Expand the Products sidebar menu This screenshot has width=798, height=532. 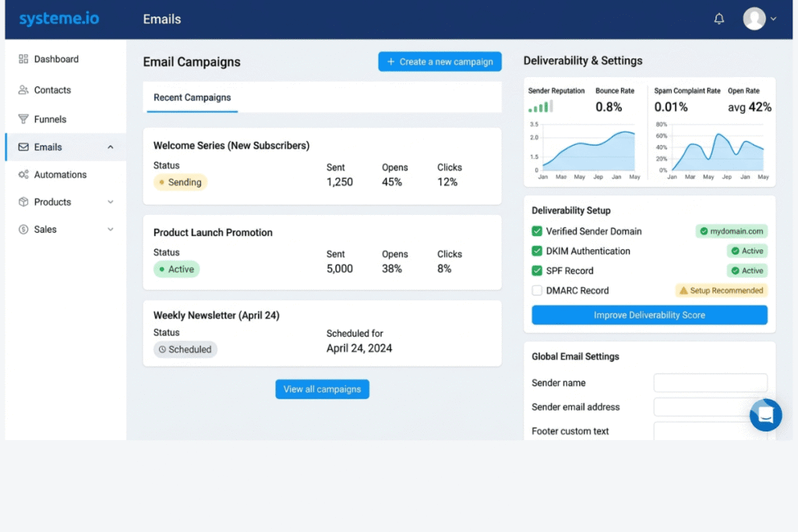[112, 202]
